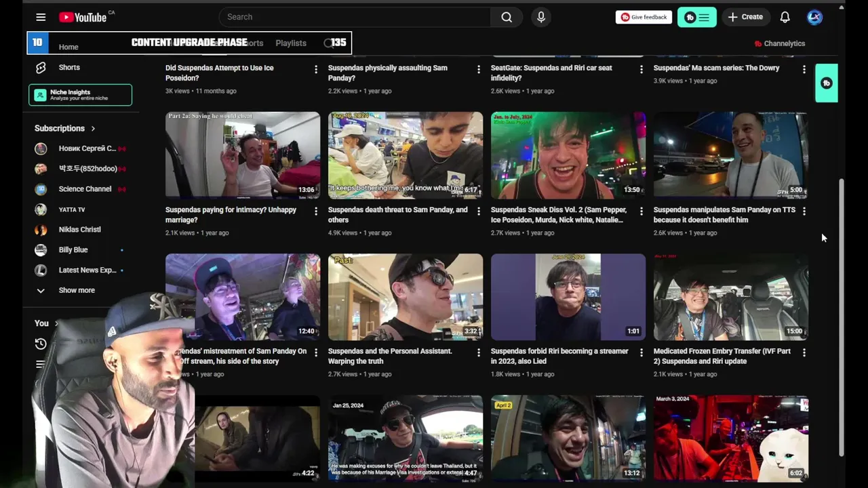Expand Show more subscriptions
This screenshot has width=868, height=488.
pyautogui.click(x=77, y=290)
